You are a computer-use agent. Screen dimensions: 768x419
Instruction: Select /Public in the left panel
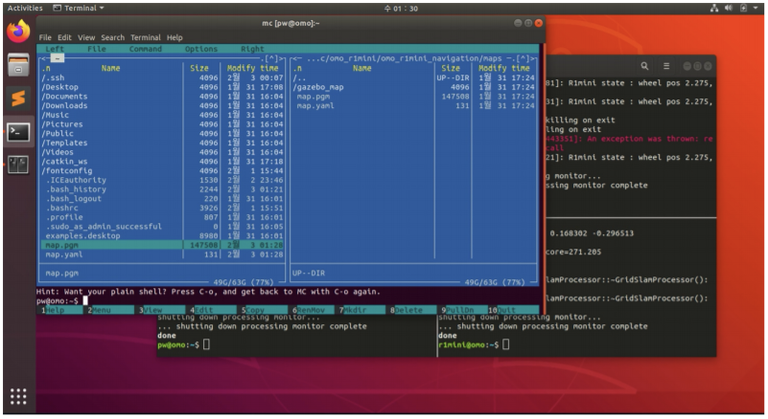pos(57,133)
